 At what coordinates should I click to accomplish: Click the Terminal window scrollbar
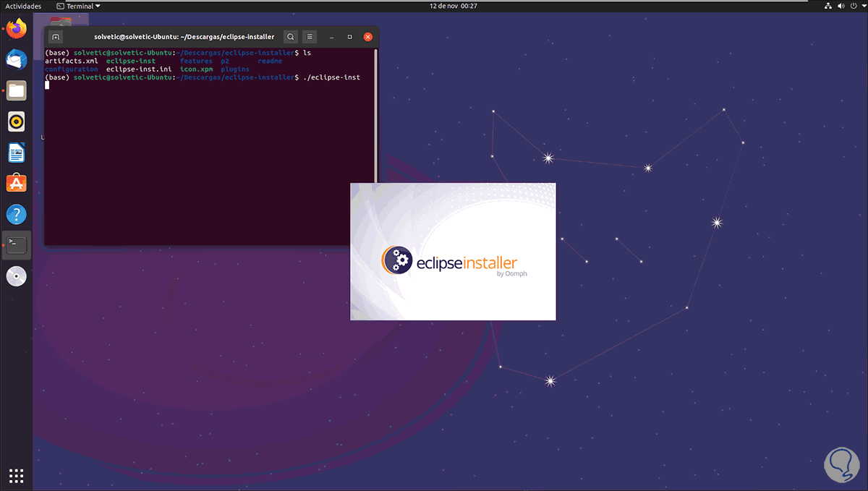pyautogui.click(x=375, y=114)
